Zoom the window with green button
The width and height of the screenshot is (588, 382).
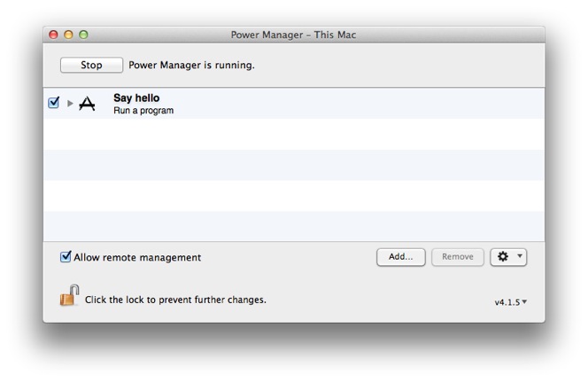[83, 35]
